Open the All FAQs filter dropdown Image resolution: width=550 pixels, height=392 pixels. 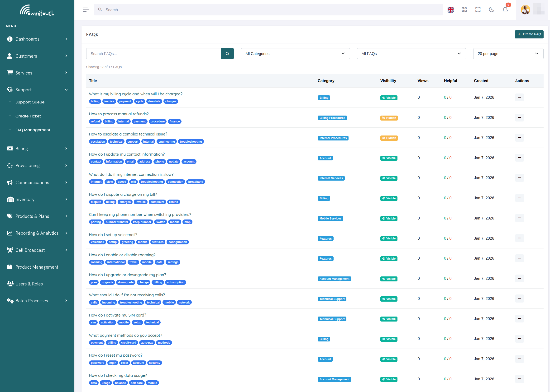pos(411,54)
